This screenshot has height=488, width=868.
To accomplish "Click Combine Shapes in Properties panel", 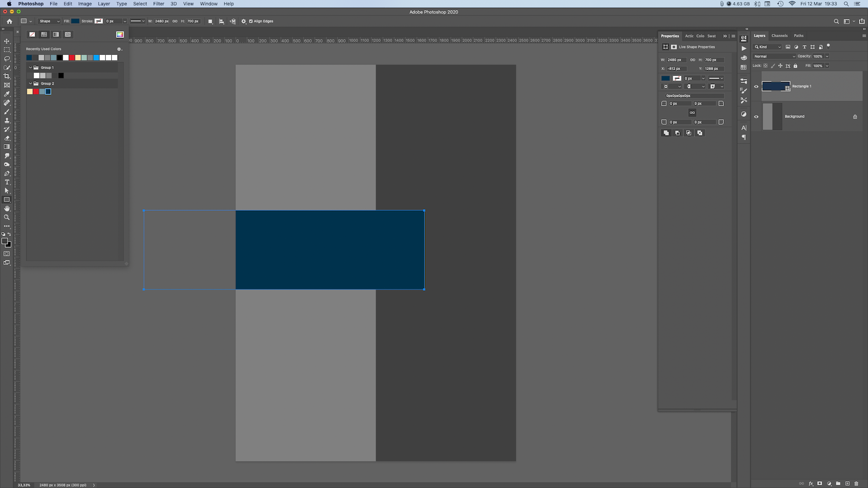I will pyautogui.click(x=666, y=133).
